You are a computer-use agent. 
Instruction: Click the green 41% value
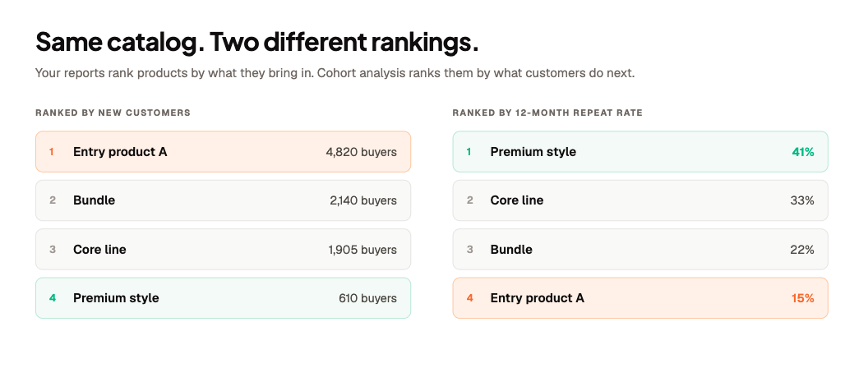(x=803, y=152)
